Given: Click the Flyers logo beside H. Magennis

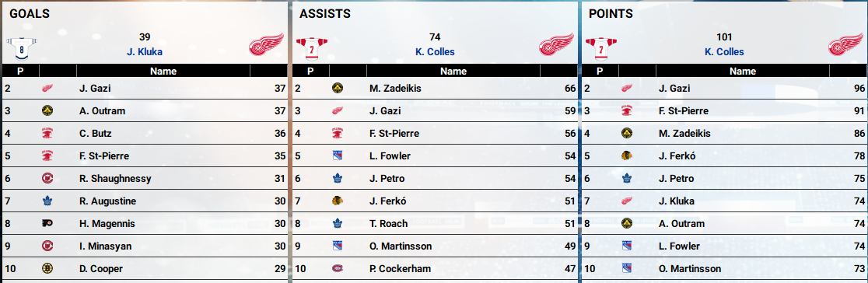Looking at the screenshot, I should coord(47,224).
